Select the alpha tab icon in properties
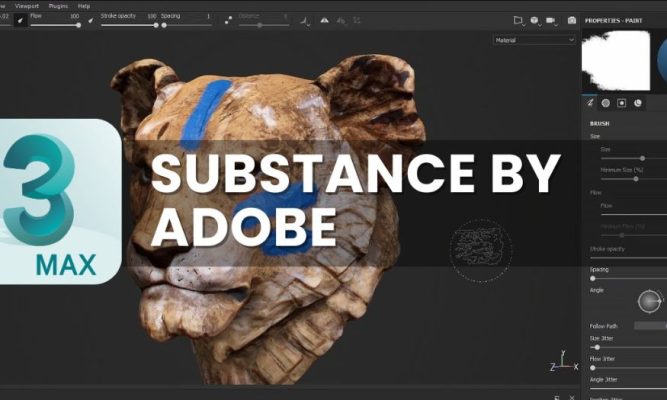This screenshot has height=400, width=667. [x=606, y=102]
